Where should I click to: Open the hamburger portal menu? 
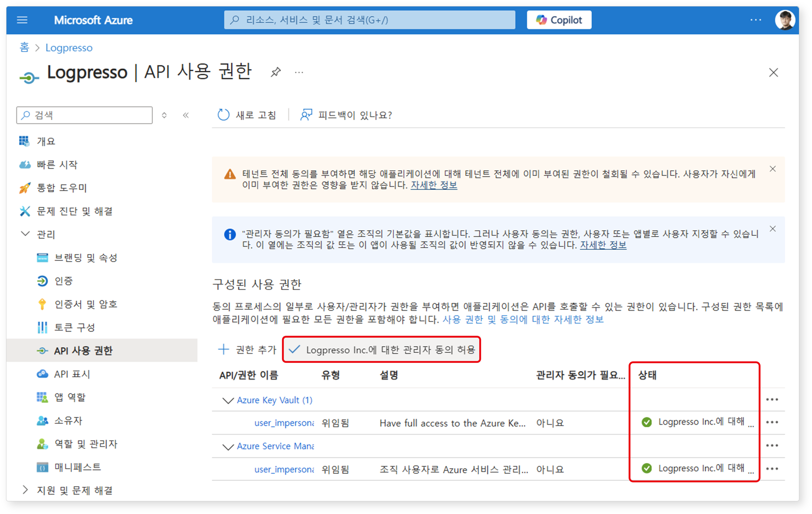[x=22, y=20]
